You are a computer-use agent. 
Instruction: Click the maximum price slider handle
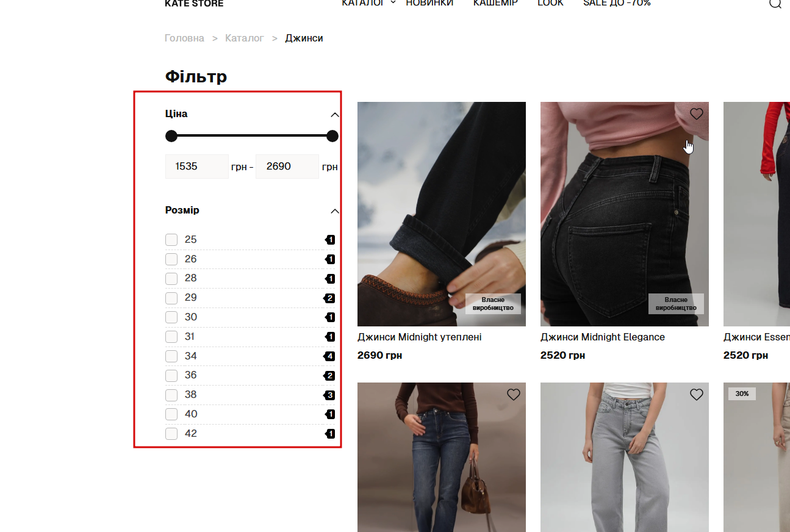coord(332,136)
